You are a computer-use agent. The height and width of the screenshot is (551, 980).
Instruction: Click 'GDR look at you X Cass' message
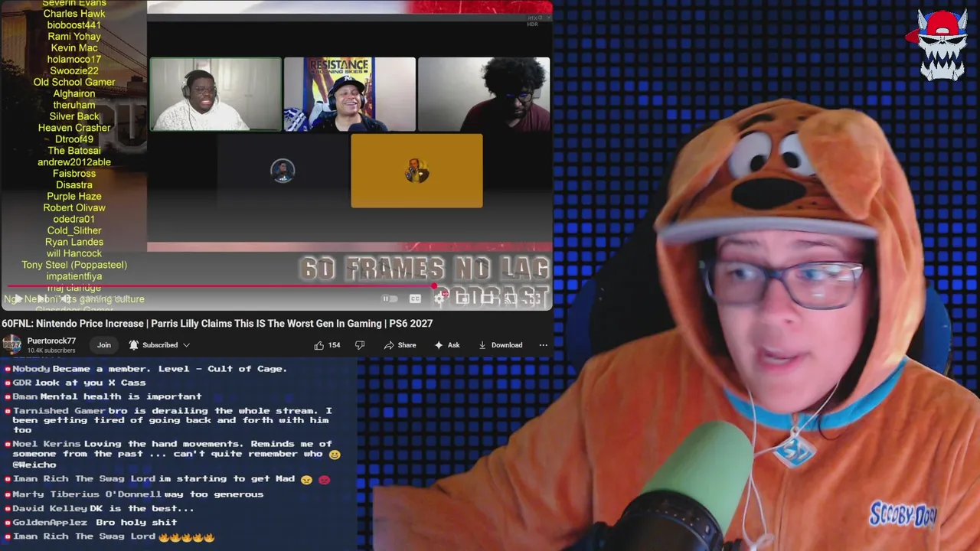click(75, 383)
